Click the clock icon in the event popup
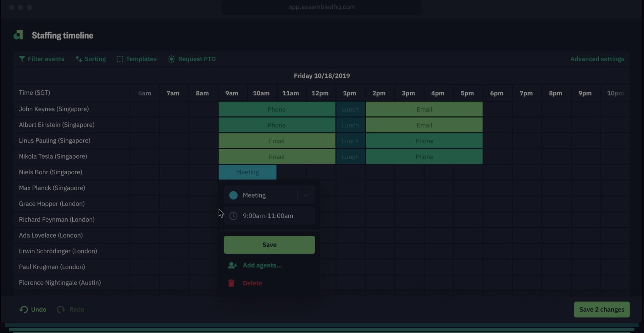This screenshot has height=333, width=644. (x=233, y=216)
